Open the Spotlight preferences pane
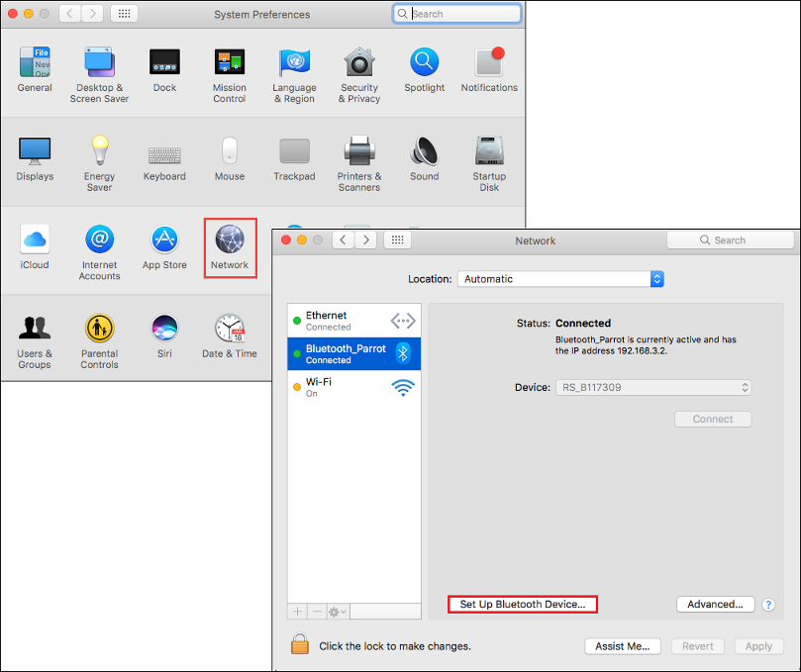801x672 pixels. [425, 63]
